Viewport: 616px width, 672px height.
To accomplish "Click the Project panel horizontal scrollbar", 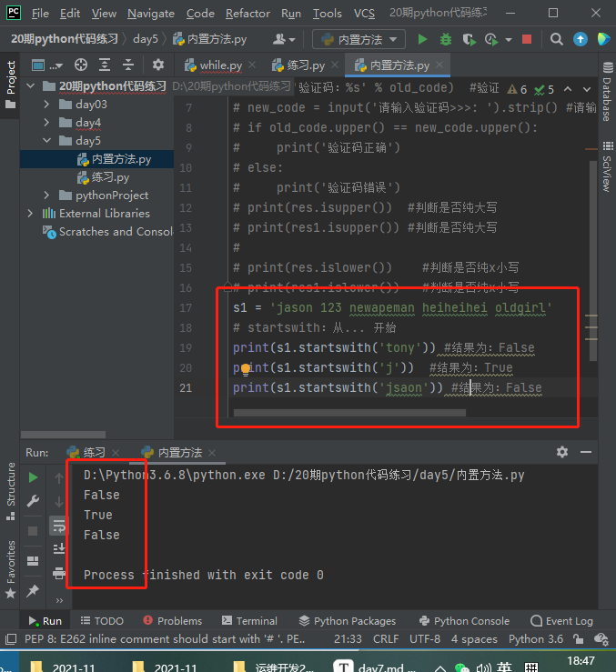I will click(x=63, y=435).
